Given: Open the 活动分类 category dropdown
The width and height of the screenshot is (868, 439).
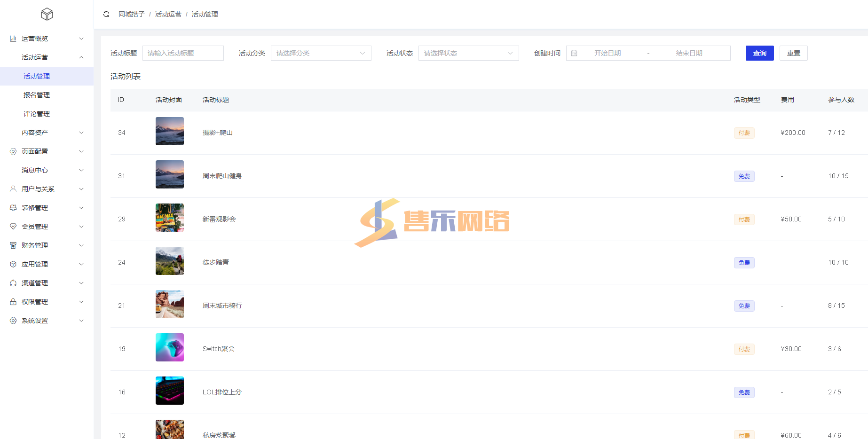Looking at the screenshot, I should [x=321, y=53].
